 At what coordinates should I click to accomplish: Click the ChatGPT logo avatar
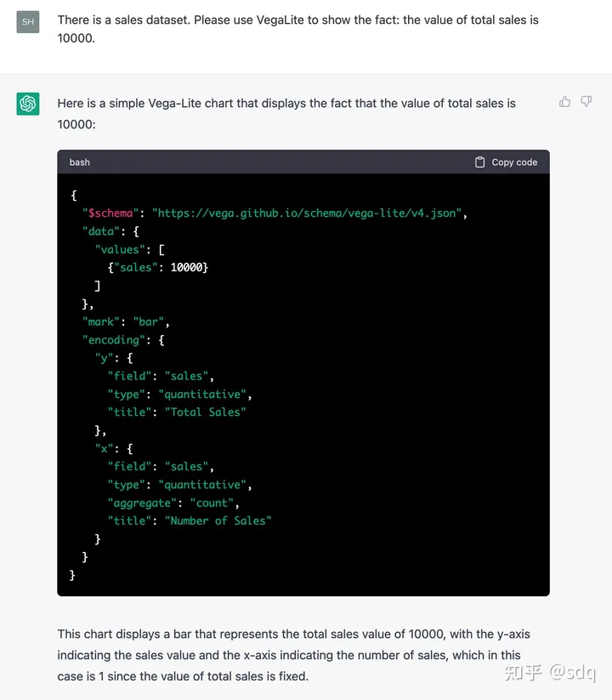point(28,104)
